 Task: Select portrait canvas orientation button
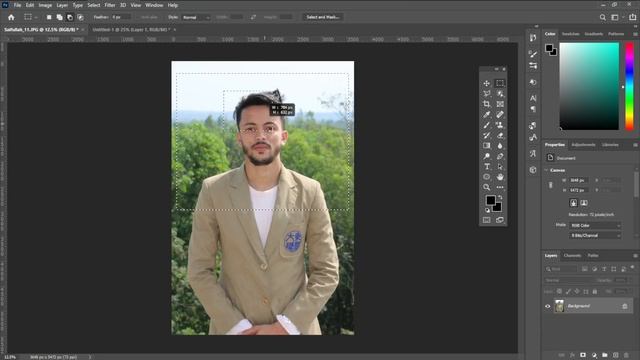tap(573, 203)
